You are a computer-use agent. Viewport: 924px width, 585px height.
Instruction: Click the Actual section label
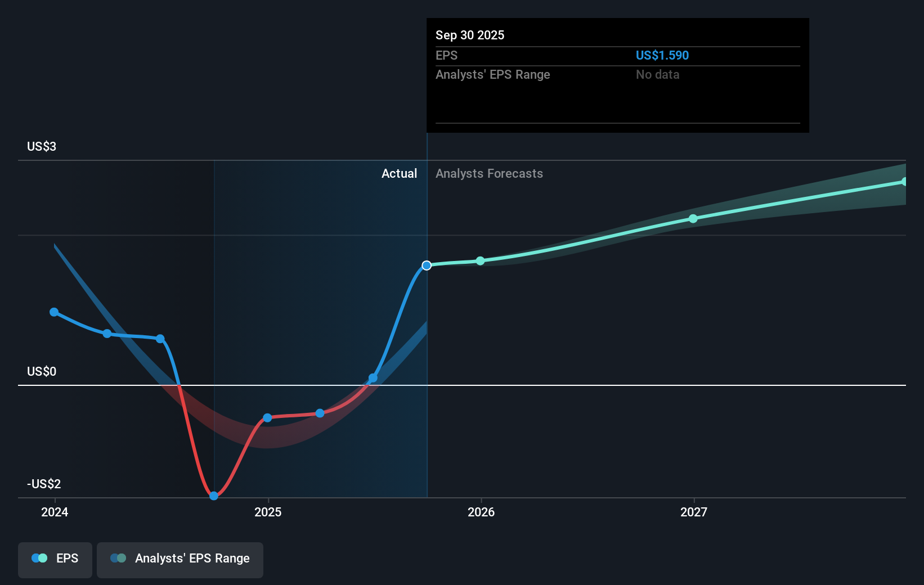[x=399, y=174]
